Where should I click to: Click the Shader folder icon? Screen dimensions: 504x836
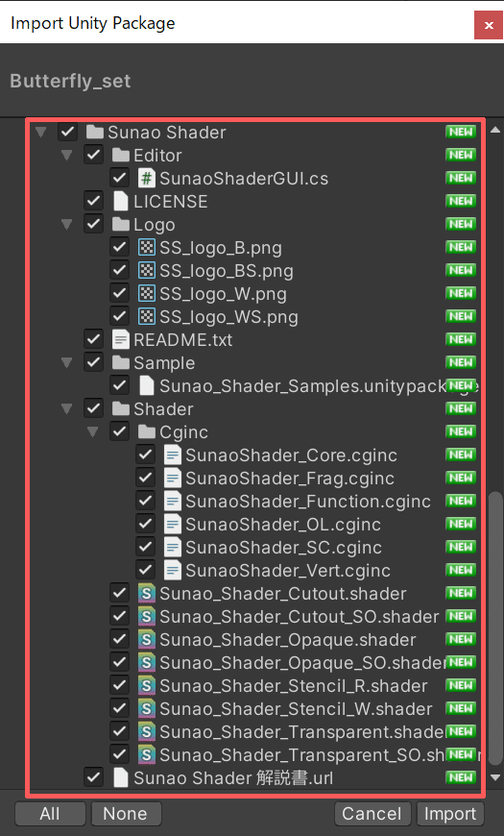(x=120, y=408)
